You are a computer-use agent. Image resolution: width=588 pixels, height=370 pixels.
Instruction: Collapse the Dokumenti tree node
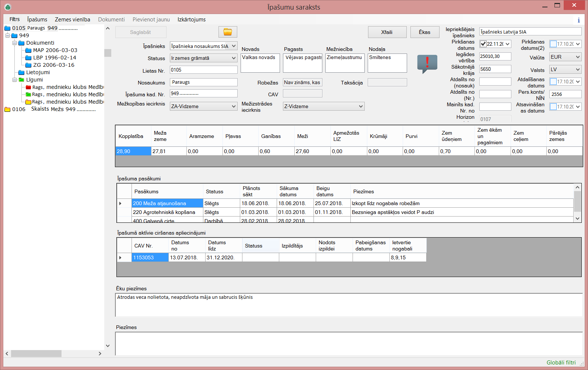tap(15, 43)
